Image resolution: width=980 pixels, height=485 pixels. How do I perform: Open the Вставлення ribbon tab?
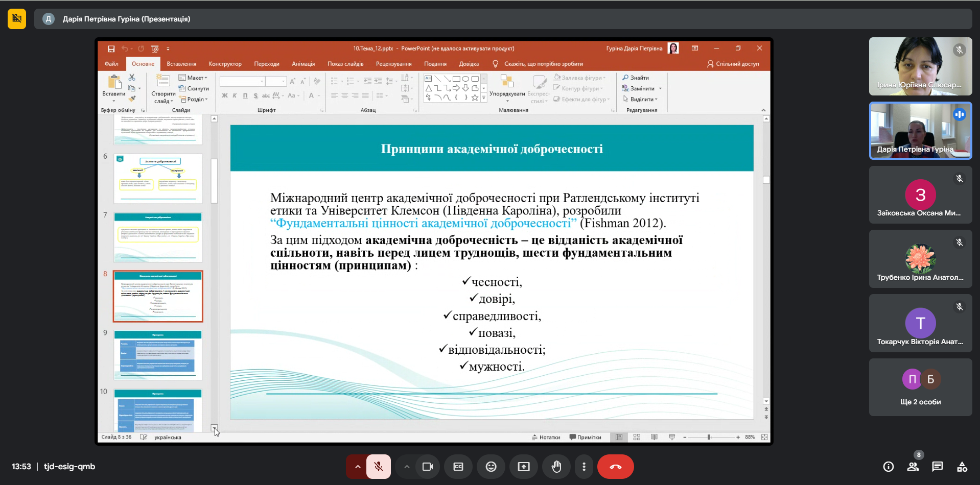point(181,64)
